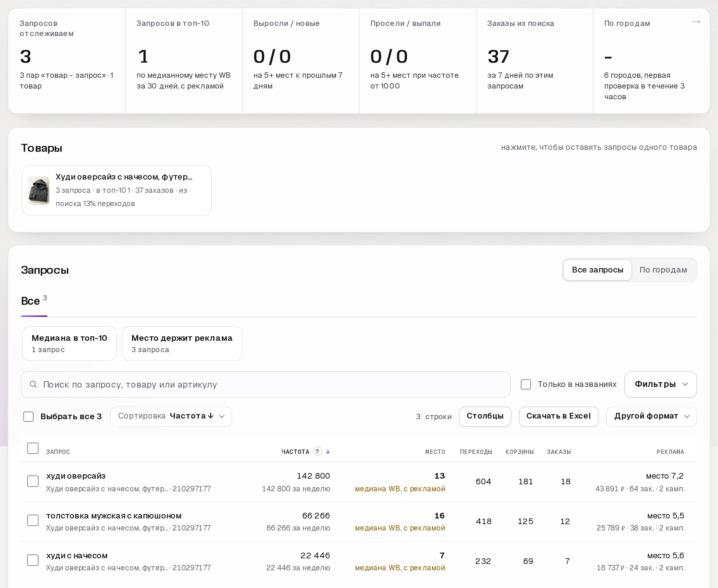This screenshot has width=718, height=588.
Task: Click the query name худи с начесом
Action: click(x=77, y=555)
